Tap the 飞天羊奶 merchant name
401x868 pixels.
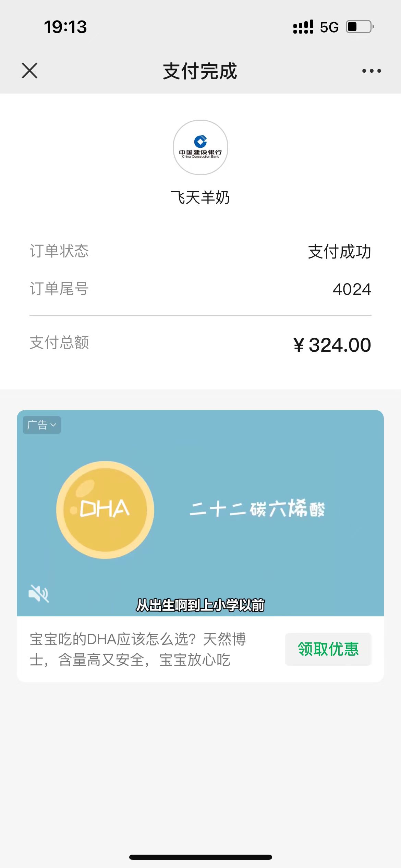pyautogui.click(x=200, y=197)
